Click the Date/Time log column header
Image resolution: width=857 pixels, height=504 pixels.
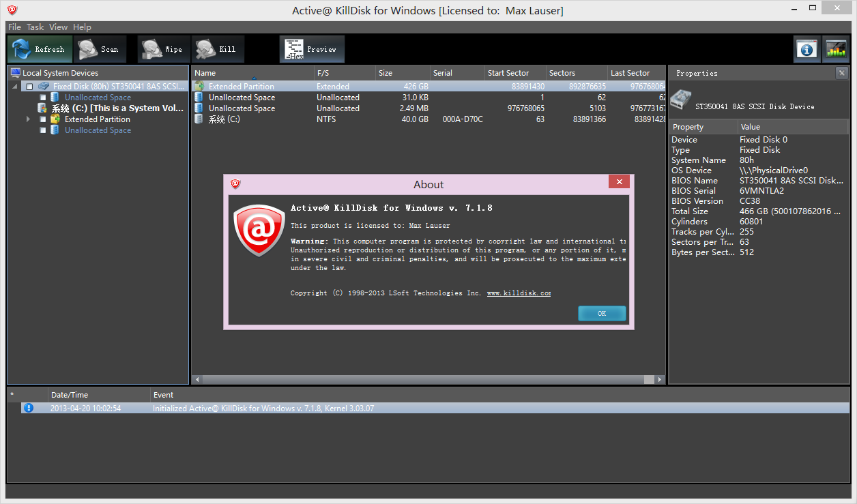pyautogui.click(x=99, y=395)
